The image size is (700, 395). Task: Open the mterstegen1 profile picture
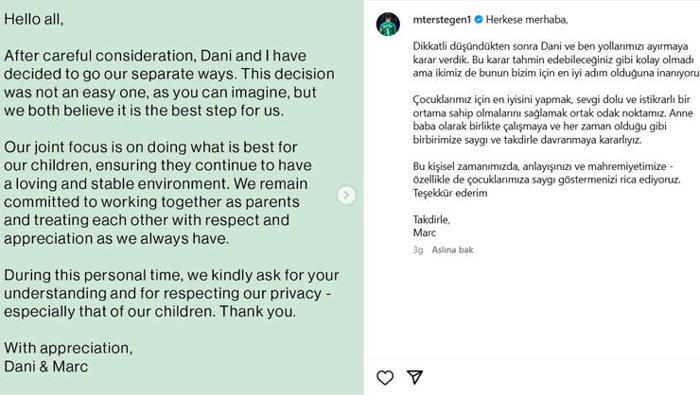[388, 24]
